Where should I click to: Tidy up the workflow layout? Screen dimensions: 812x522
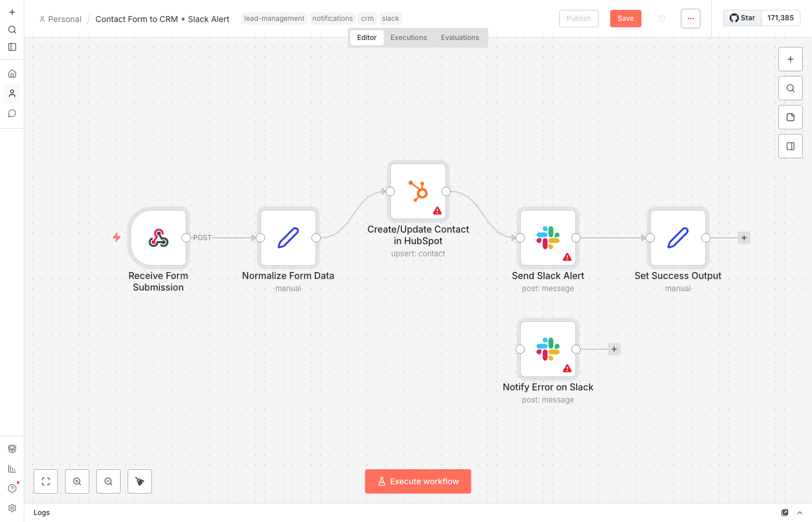pos(139,481)
